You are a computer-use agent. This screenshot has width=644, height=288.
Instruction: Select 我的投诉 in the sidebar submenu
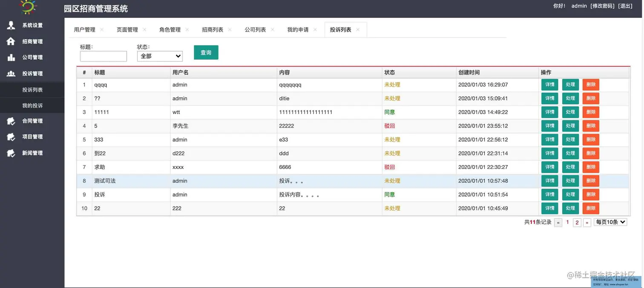32,105
